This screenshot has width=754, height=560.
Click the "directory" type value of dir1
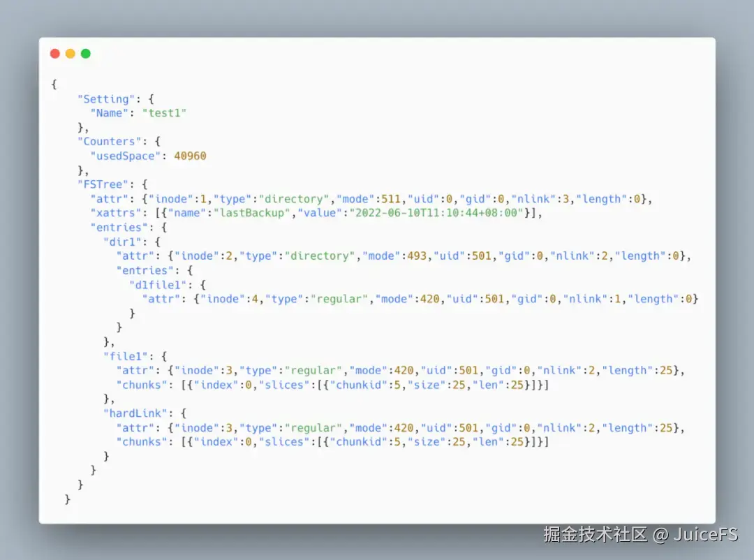(320, 256)
